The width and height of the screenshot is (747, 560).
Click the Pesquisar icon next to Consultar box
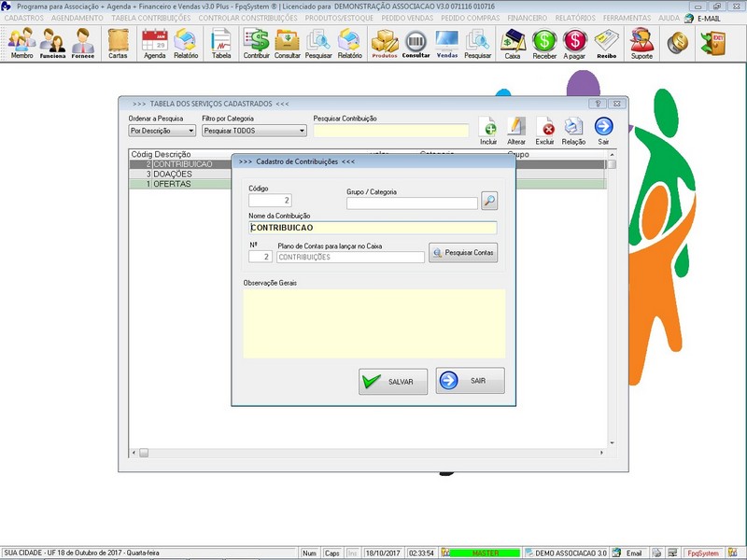(318, 43)
